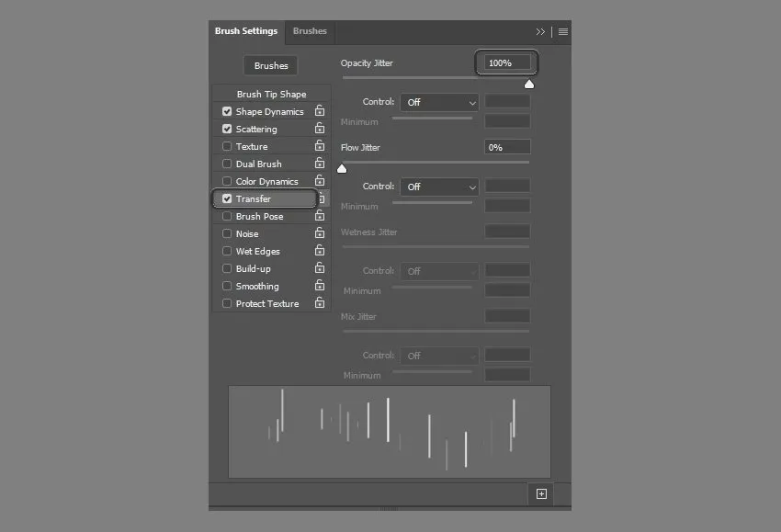The width and height of the screenshot is (781, 532).
Task: Click the Flow Jitter percentage field
Action: point(507,147)
